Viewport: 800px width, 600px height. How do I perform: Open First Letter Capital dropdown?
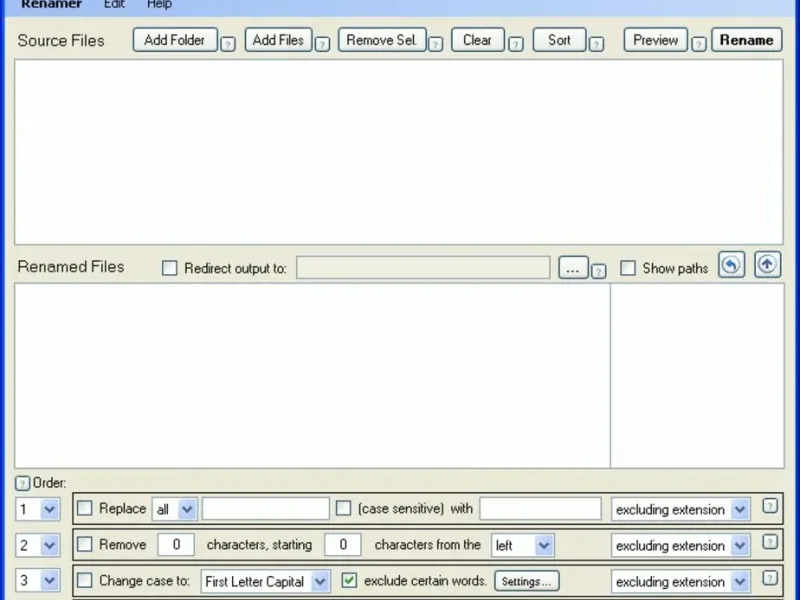pyautogui.click(x=265, y=581)
